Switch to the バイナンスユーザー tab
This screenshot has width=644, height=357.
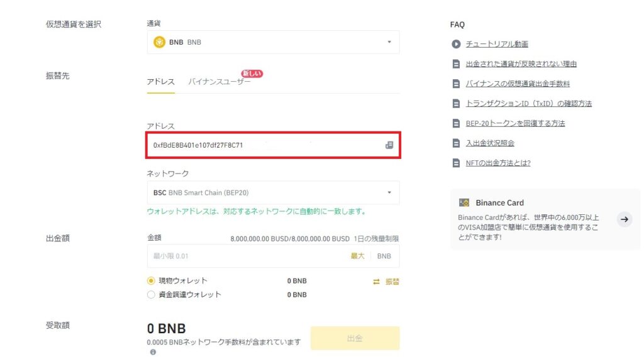click(219, 82)
